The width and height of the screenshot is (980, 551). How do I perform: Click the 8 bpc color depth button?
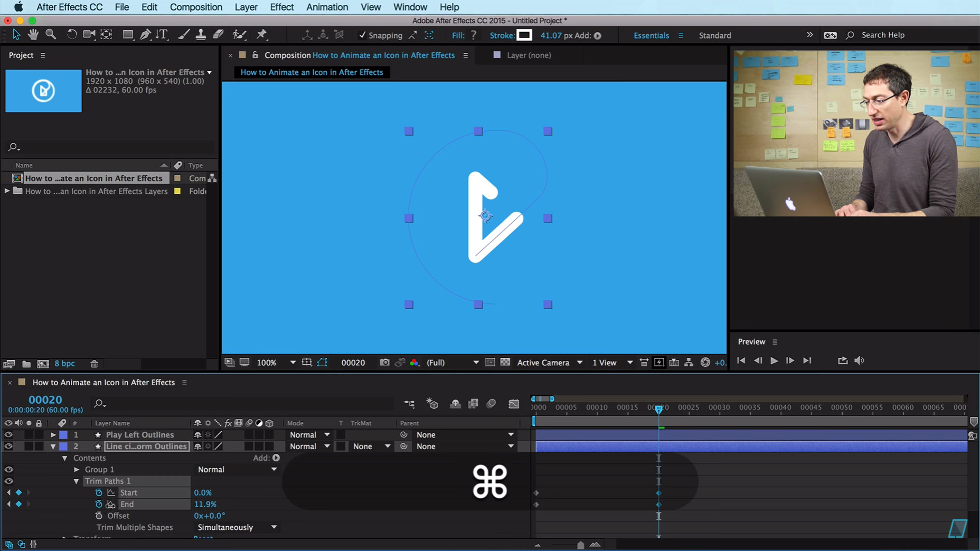pyautogui.click(x=64, y=364)
